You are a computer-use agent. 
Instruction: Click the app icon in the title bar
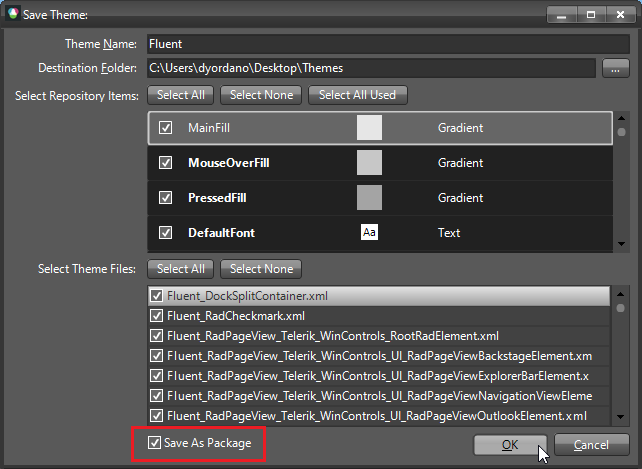pyautogui.click(x=13, y=14)
